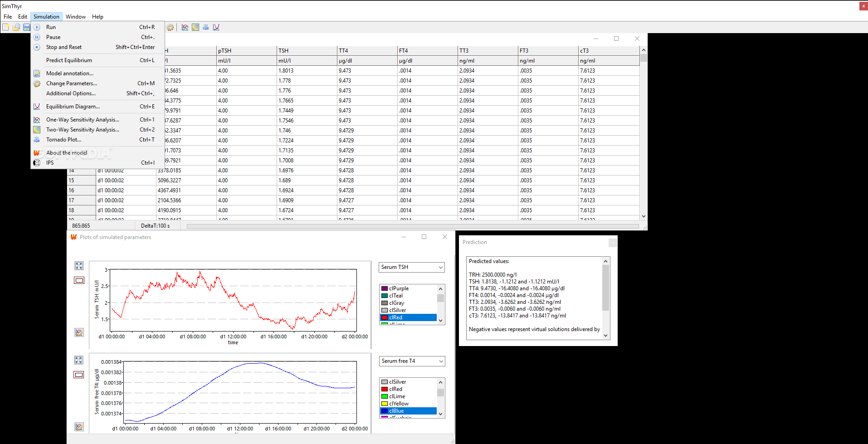Pick clGray color in upper color list
868x444 pixels.
click(x=408, y=303)
